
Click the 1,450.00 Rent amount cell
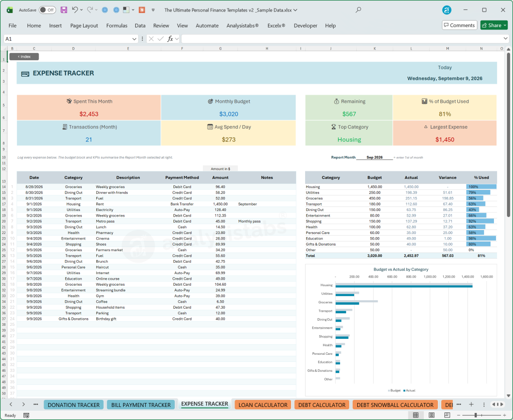pyautogui.click(x=220, y=204)
